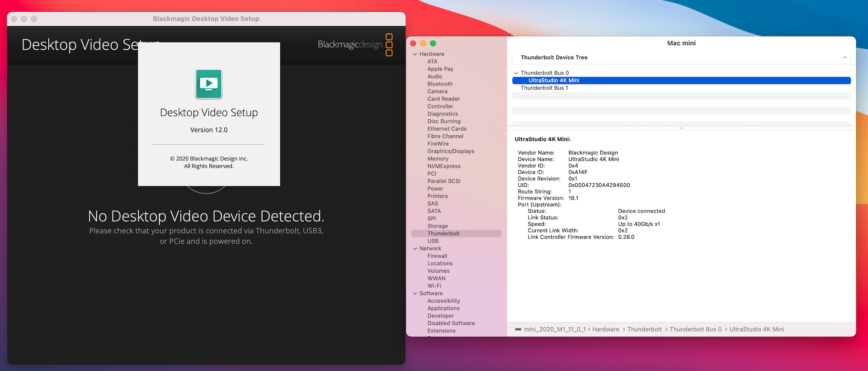Select Storage in the sidebar
Image resolution: width=868 pixels, height=371 pixels.
[x=438, y=226]
